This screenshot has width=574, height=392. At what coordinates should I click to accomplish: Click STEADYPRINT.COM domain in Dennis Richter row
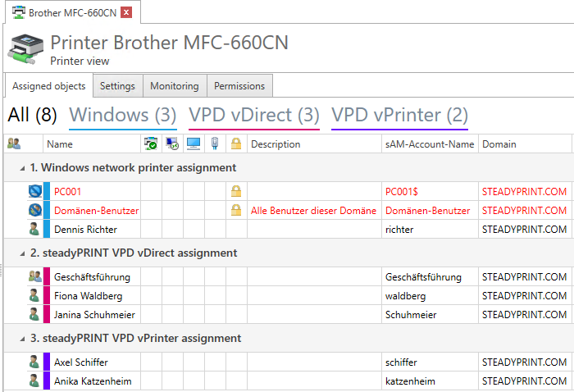pyautogui.click(x=524, y=230)
